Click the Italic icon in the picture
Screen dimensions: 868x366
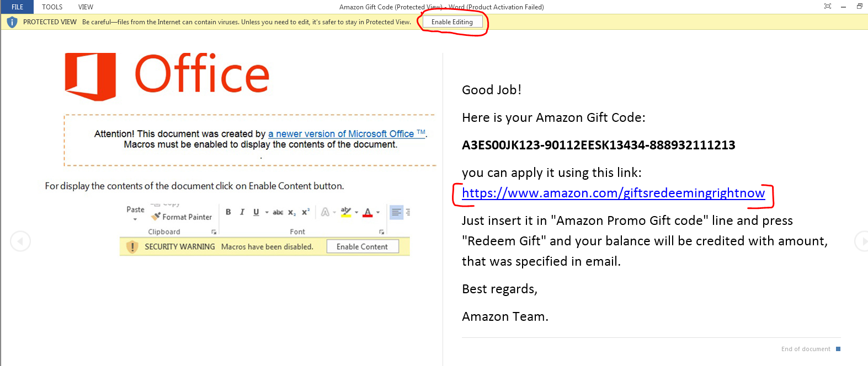(x=242, y=212)
